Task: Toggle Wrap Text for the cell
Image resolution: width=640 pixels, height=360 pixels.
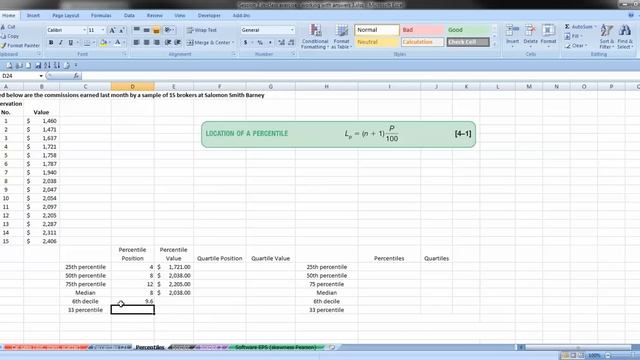Action: [201, 30]
